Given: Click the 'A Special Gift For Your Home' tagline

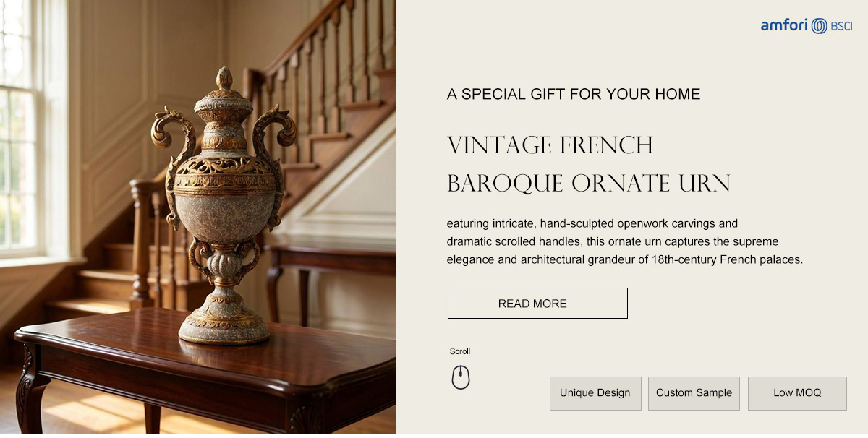Looking at the screenshot, I should point(574,94).
